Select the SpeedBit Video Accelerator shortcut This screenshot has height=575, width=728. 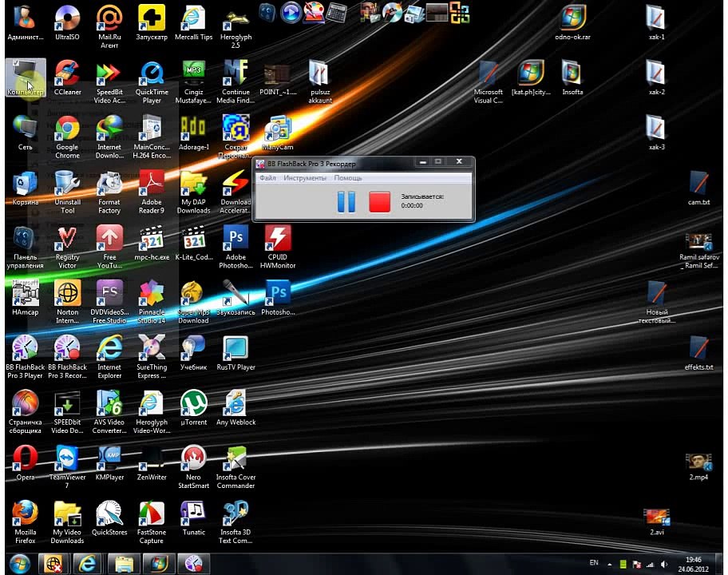109,82
